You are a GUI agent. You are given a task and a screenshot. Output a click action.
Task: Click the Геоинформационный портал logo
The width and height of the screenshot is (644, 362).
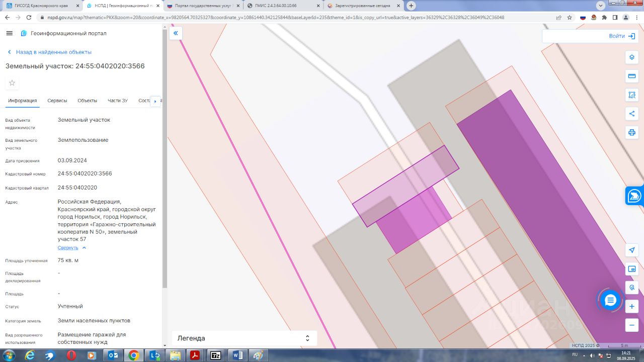(x=63, y=33)
